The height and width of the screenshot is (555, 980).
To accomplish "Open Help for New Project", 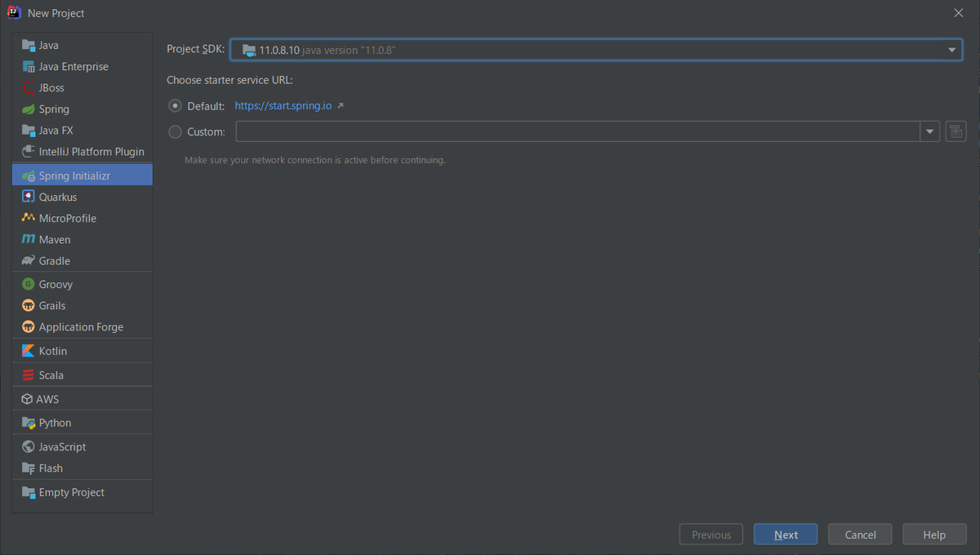I will [x=934, y=535].
